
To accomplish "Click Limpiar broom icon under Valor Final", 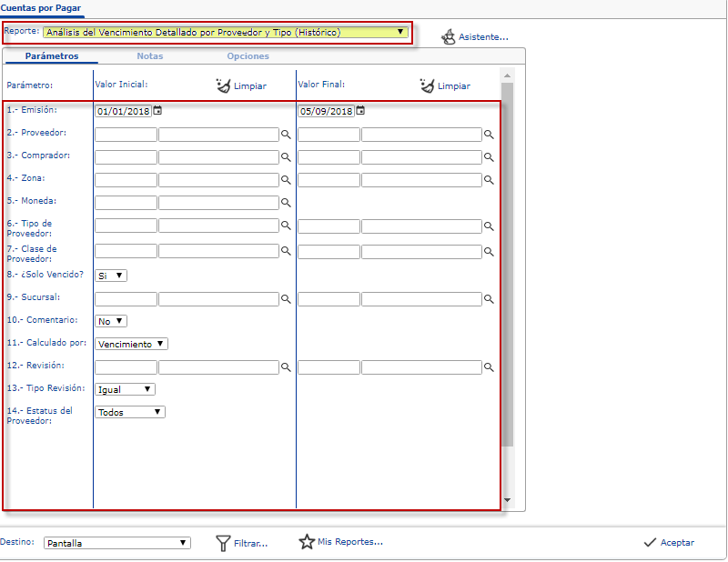I will click(x=428, y=85).
